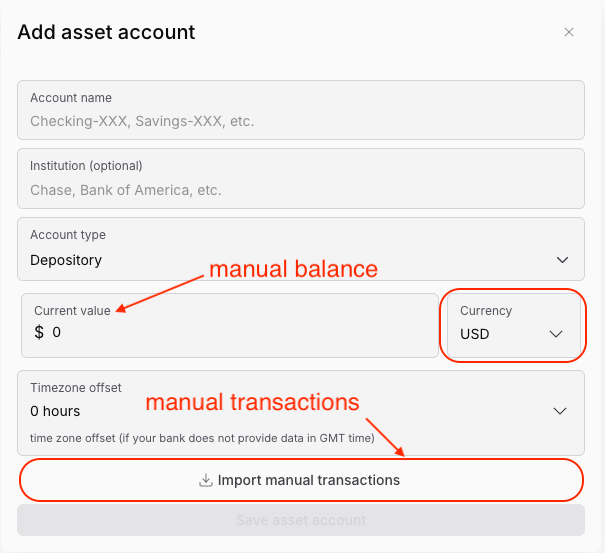Click into the Institution (optional) field
The image size is (605, 553).
[300, 190]
